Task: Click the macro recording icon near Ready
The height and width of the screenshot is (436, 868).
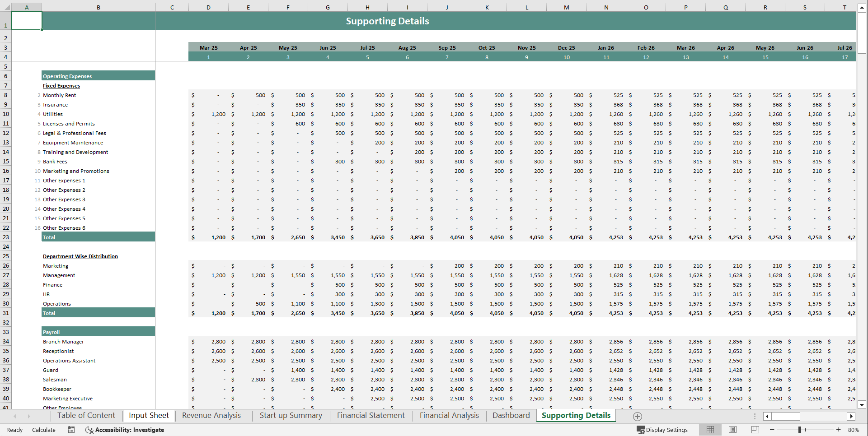Action: click(71, 430)
